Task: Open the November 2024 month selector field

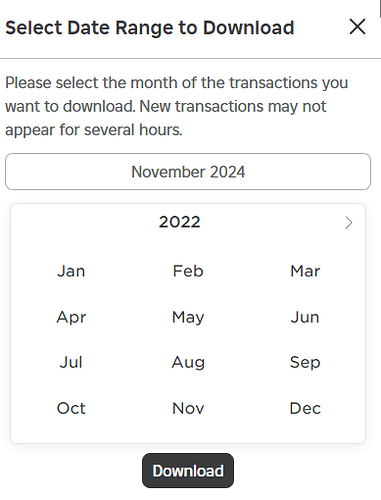Action: pos(188,172)
